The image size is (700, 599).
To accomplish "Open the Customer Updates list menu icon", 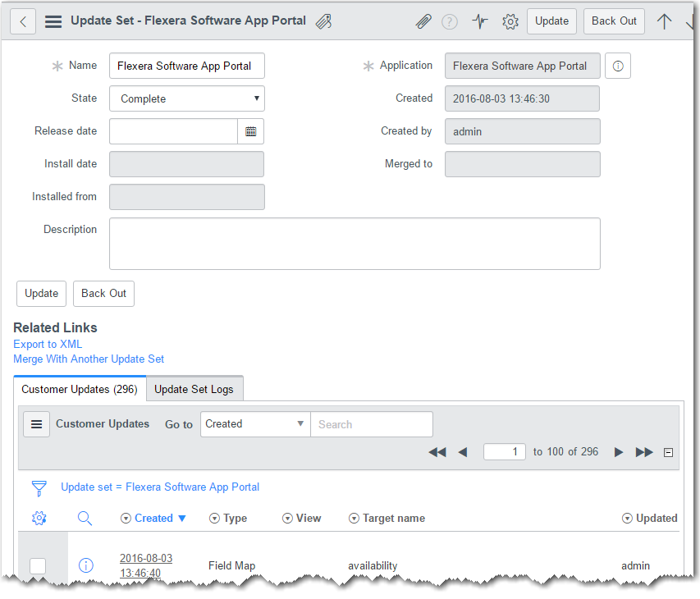I will click(x=37, y=424).
